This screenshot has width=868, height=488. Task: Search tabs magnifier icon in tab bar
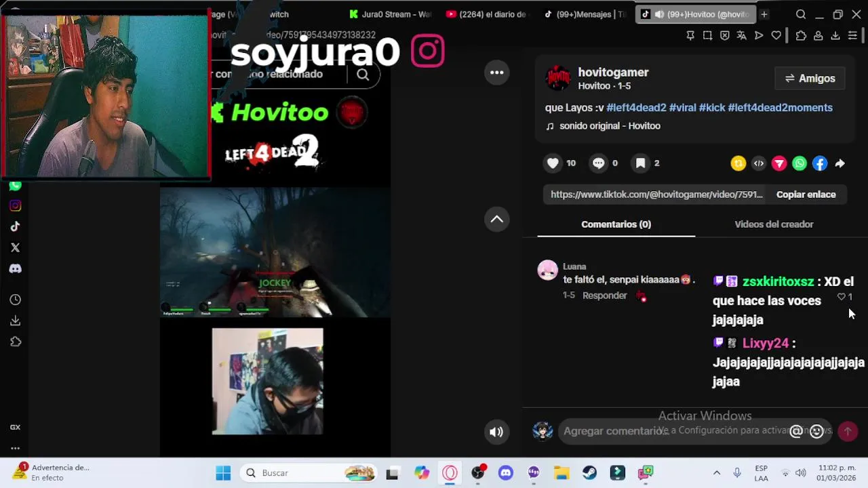coord(801,14)
